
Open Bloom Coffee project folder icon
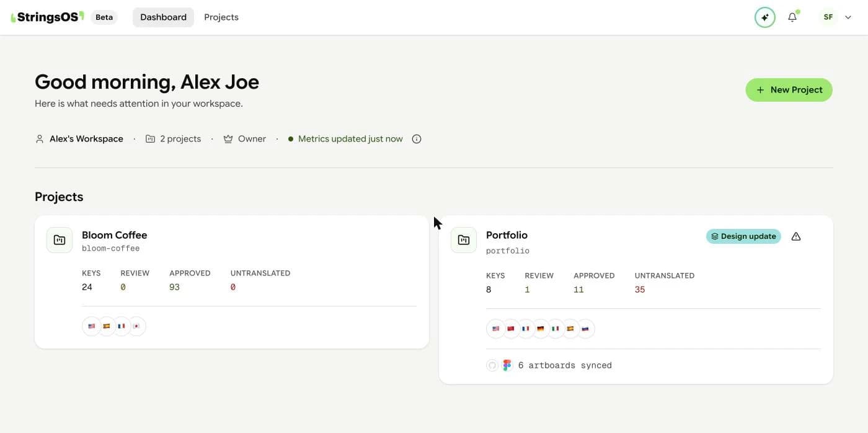[60, 240]
